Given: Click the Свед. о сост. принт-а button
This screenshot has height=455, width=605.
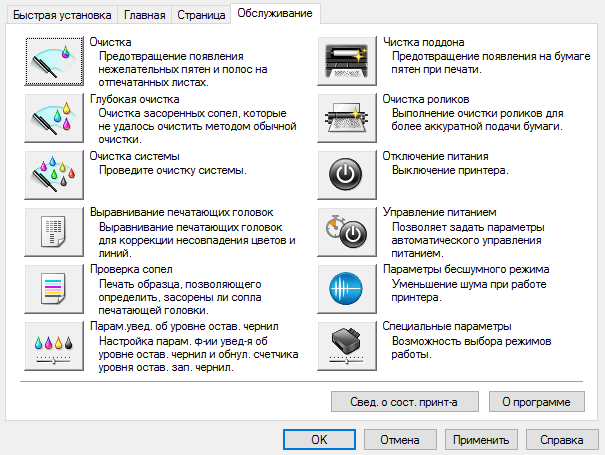Looking at the screenshot, I should click(404, 402).
